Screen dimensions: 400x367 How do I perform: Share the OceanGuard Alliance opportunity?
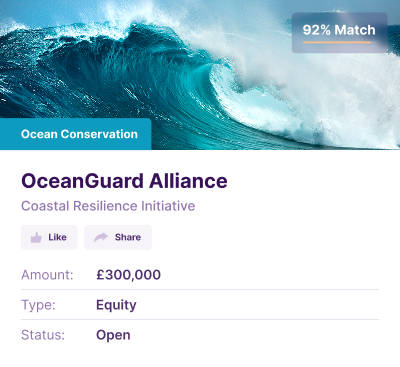(x=118, y=237)
